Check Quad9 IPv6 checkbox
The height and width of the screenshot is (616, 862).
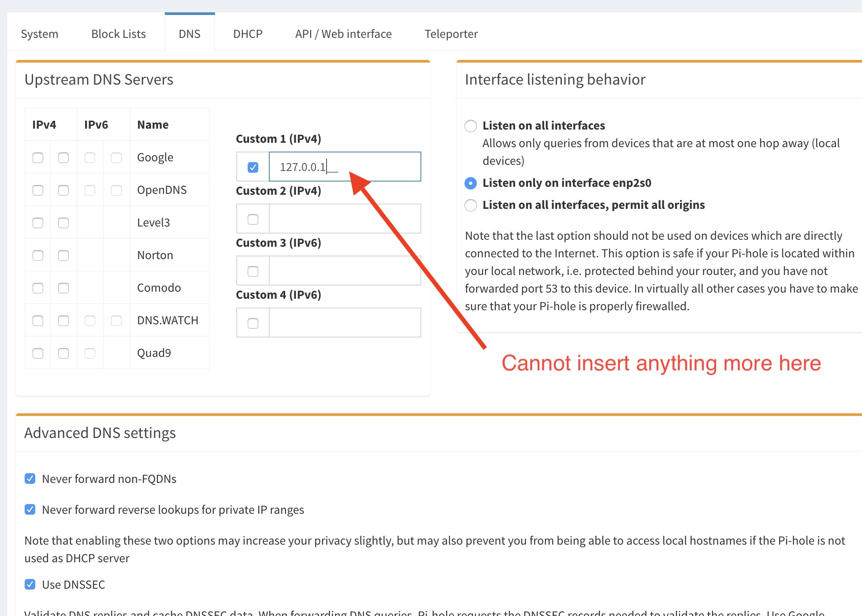pos(90,353)
